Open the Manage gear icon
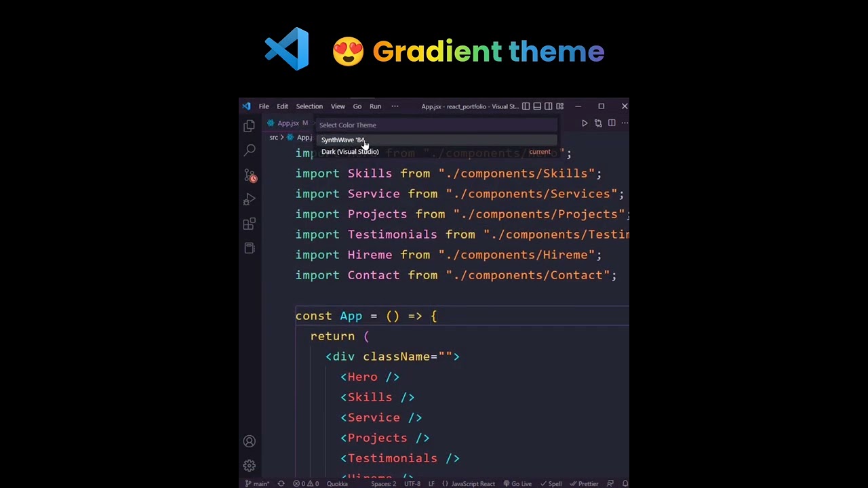Screen dimensions: 868x488 click(x=250, y=466)
